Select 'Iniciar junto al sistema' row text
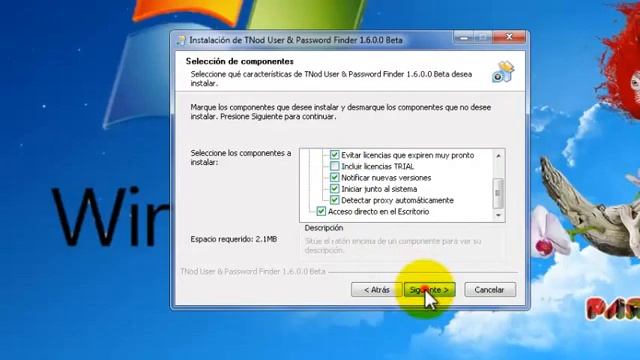 click(x=379, y=189)
